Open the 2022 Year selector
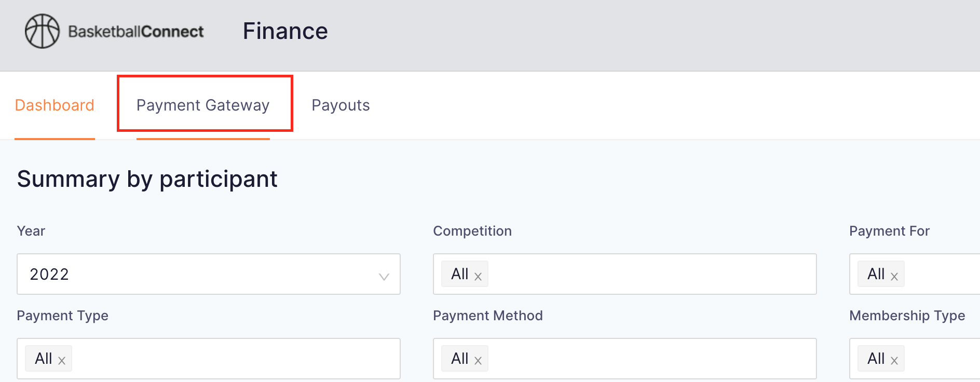 coord(209,274)
